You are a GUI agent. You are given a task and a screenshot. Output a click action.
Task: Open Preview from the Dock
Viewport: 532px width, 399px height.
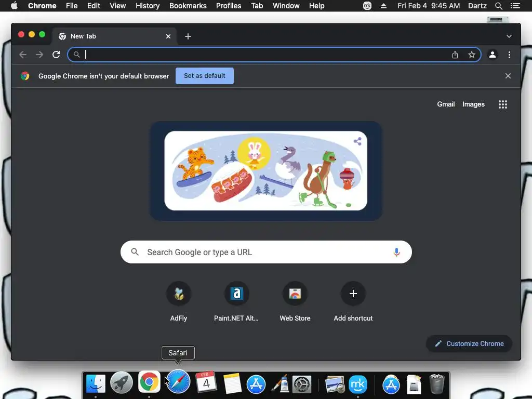point(335,384)
